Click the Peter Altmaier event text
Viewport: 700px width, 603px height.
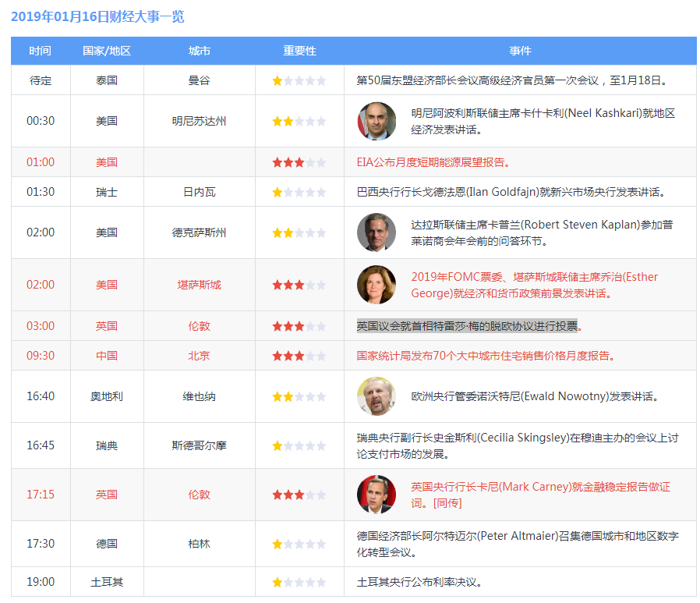518,544
